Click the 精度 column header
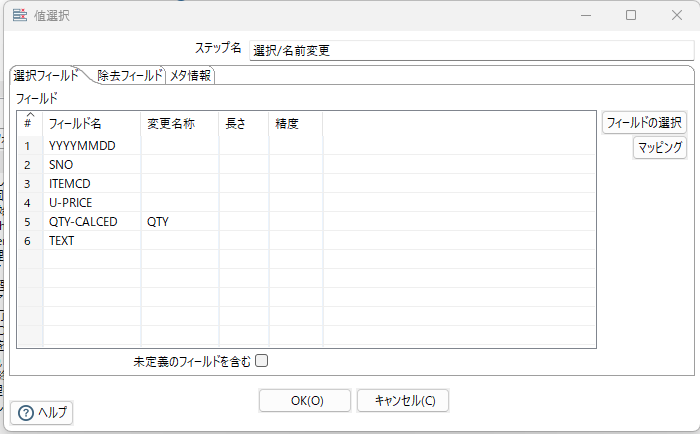Screen dimensions: 700x434 296,123
